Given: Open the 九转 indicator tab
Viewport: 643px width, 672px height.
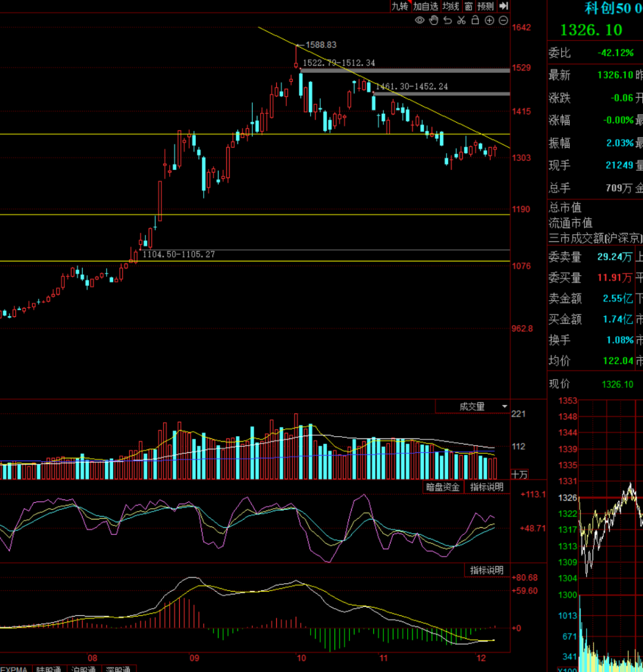Looking at the screenshot, I should 399,6.
